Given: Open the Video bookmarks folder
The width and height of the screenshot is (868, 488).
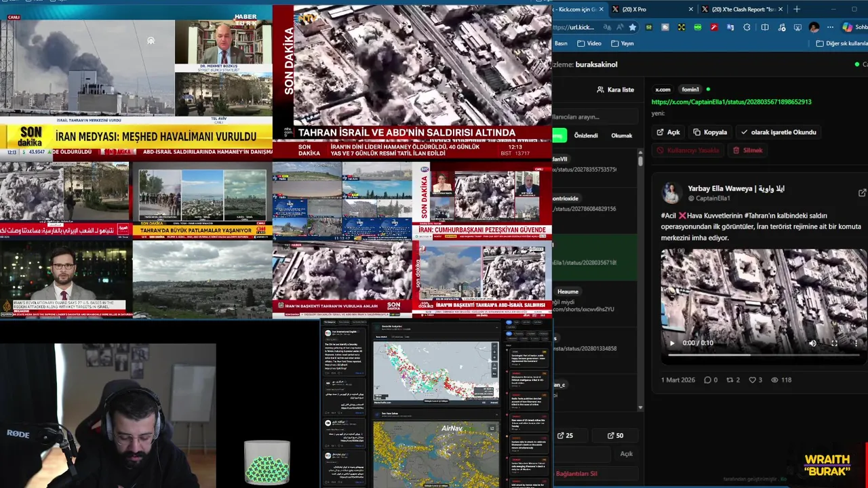Looking at the screenshot, I should click(589, 43).
